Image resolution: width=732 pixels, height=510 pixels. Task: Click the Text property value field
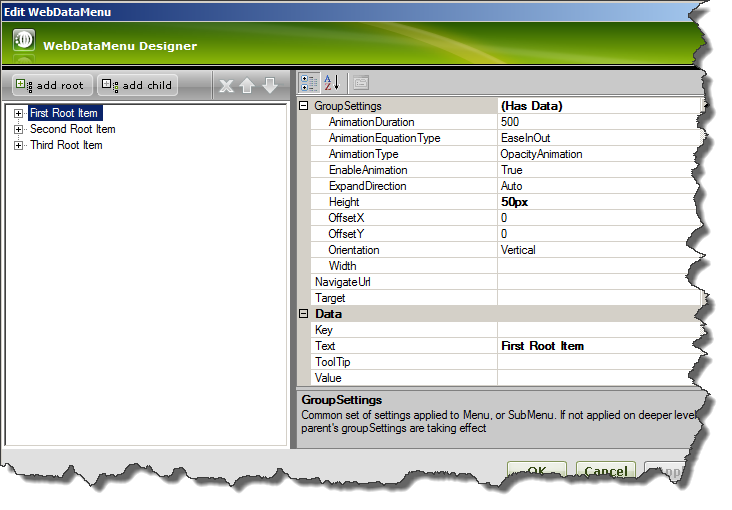595,346
